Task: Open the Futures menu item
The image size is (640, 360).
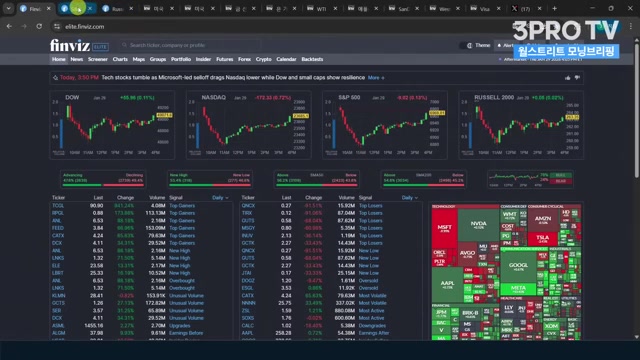Action: click(x=224, y=59)
